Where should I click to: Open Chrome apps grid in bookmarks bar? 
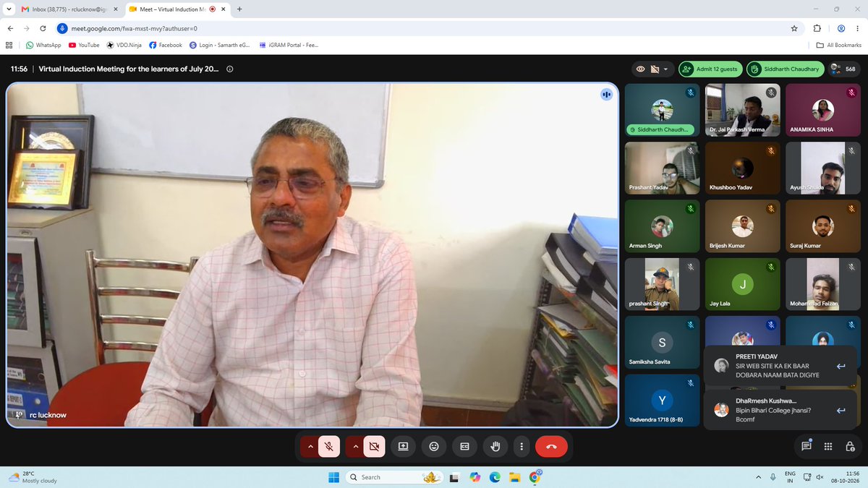click(9, 45)
